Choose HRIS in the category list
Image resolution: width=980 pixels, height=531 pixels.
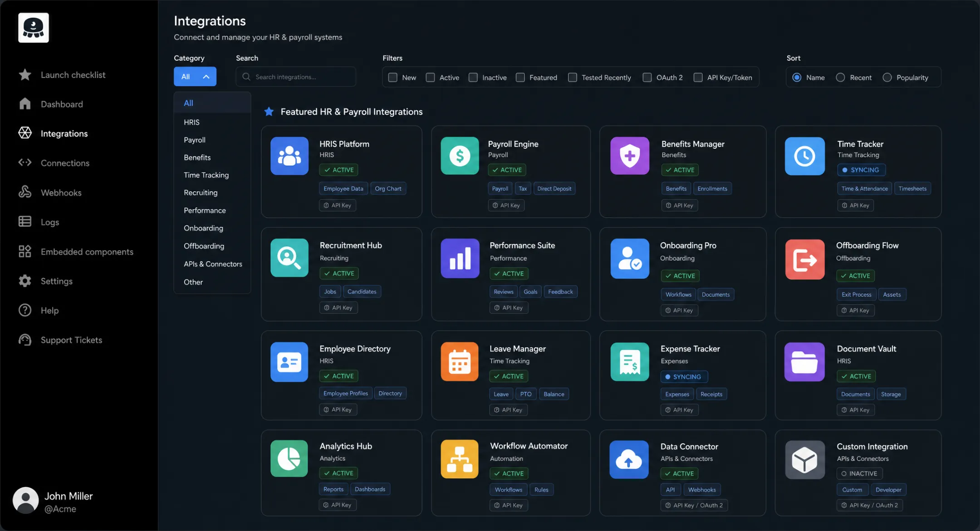click(x=212, y=122)
